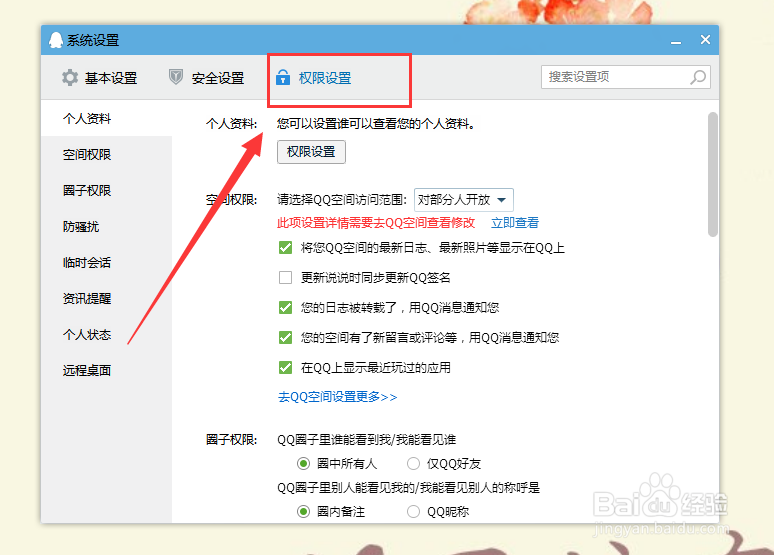774x555 pixels.
Task: Click the 搜索设置项 search field
Action: coord(625,77)
